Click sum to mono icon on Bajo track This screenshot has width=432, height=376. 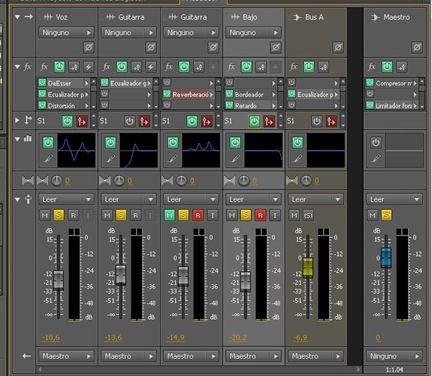229,181
